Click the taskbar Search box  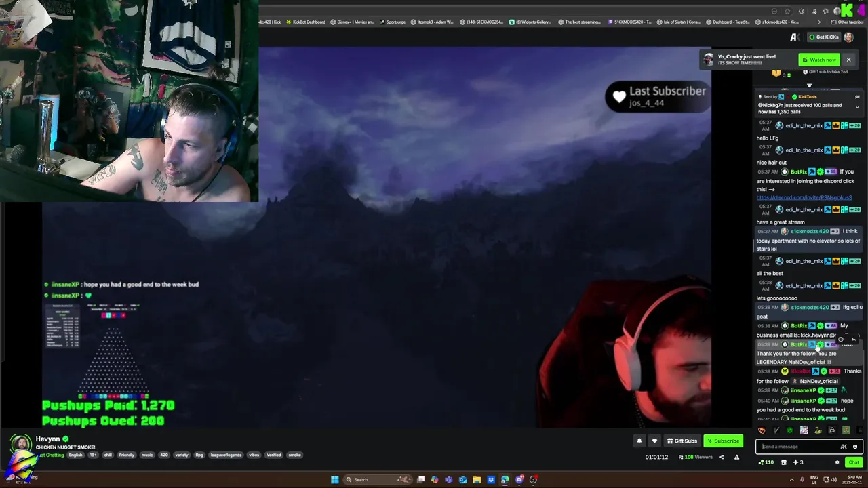(378, 479)
